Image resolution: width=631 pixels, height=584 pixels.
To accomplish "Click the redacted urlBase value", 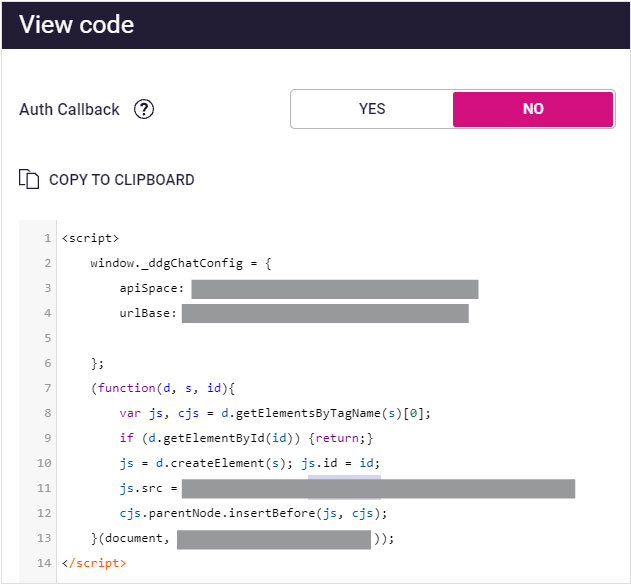I will pos(325,314).
